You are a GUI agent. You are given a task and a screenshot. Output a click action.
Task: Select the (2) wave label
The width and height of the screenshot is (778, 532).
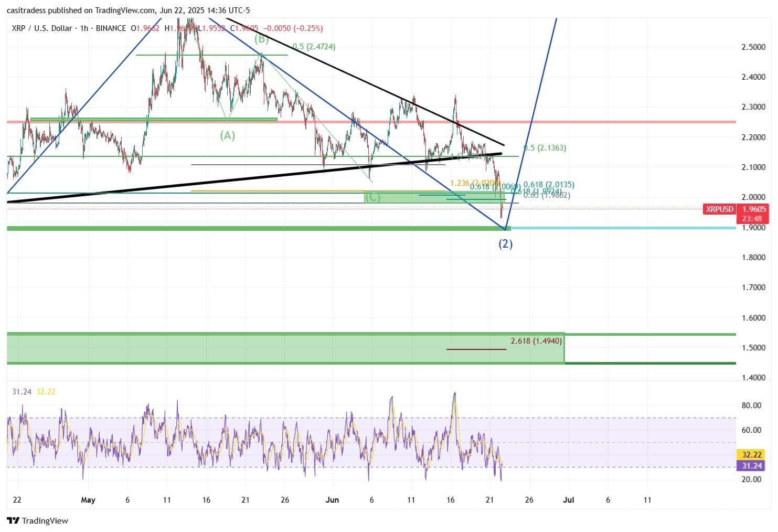[506, 243]
